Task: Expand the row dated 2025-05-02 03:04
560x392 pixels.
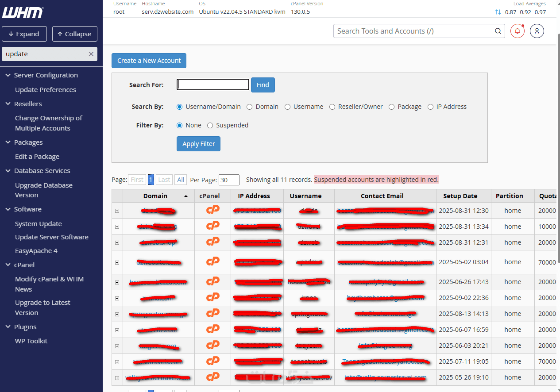Action: click(x=117, y=262)
